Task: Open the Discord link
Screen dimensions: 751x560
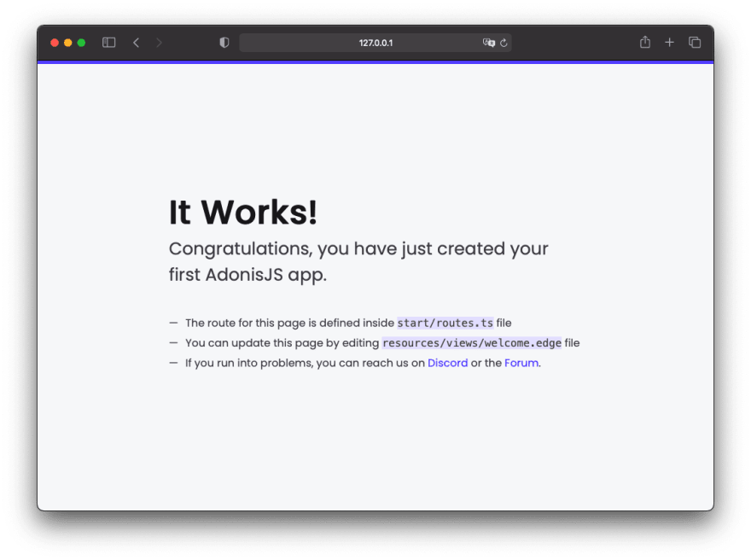Action: click(447, 363)
